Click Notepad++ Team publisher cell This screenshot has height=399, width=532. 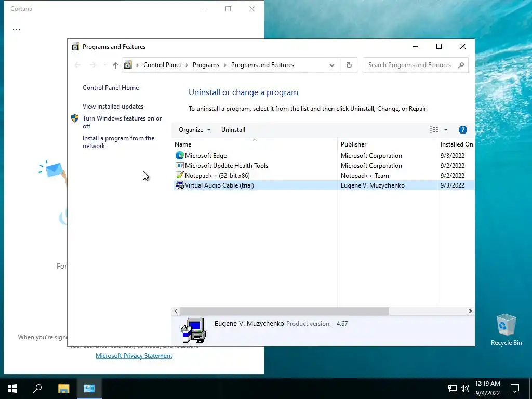pos(365,176)
